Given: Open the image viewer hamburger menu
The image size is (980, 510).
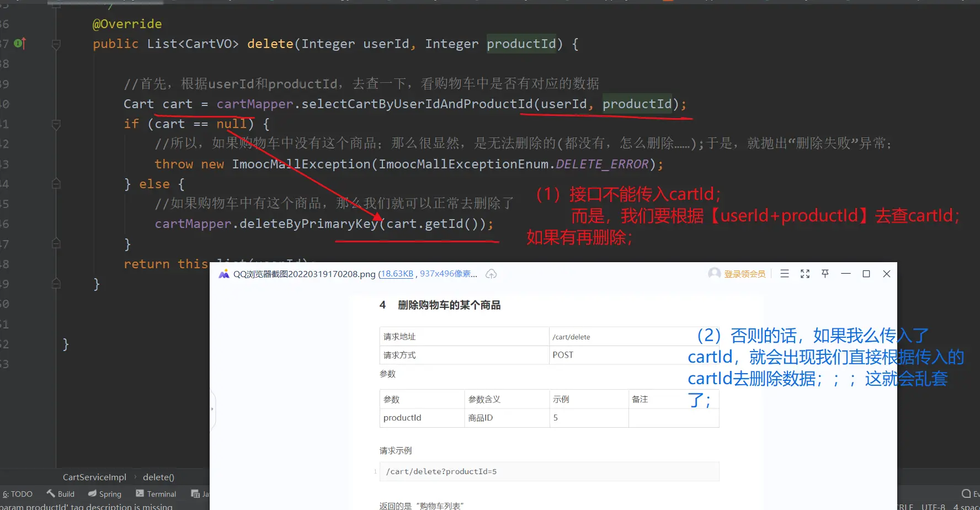Looking at the screenshot, I should (785, 274).
